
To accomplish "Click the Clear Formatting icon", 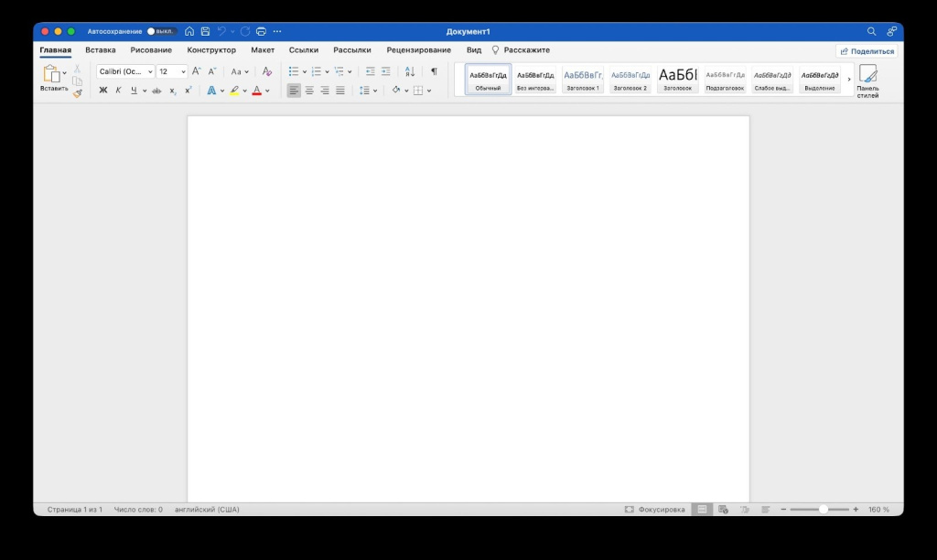I will [x=267, y=71].
